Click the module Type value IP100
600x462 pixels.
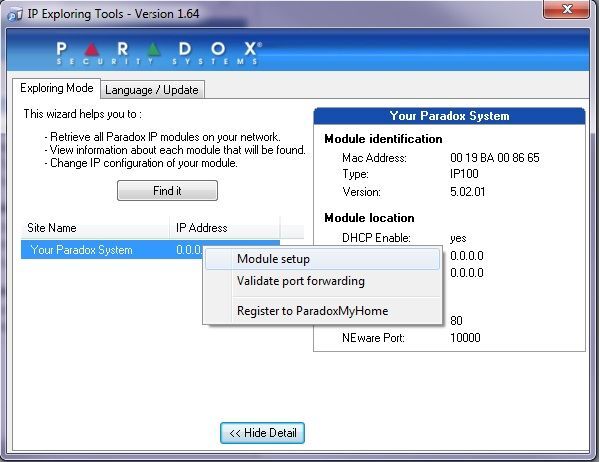pos(465,175)
